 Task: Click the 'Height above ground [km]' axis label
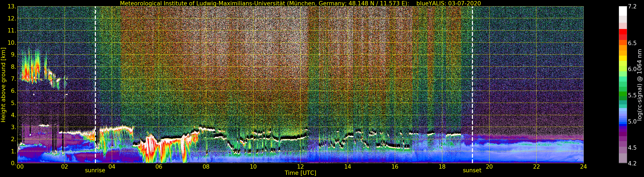pos(3,85)
